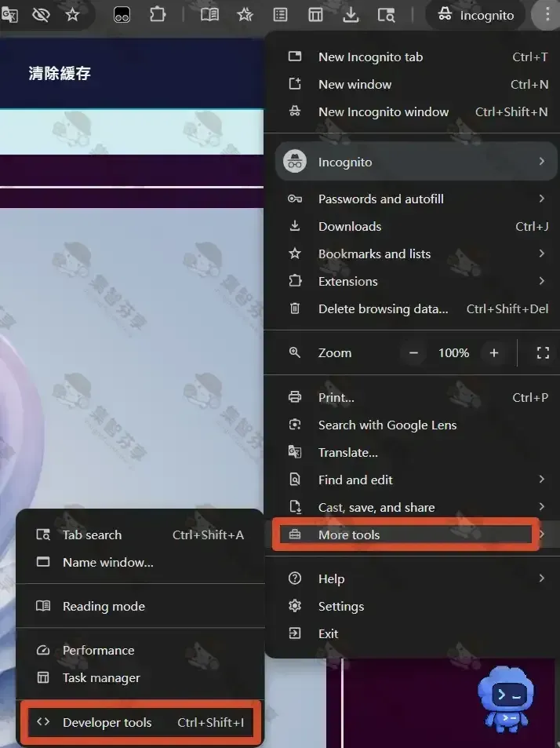Click the 100% zoom level value
Viewport: 560px width, 748px height.
pos(453,353)
